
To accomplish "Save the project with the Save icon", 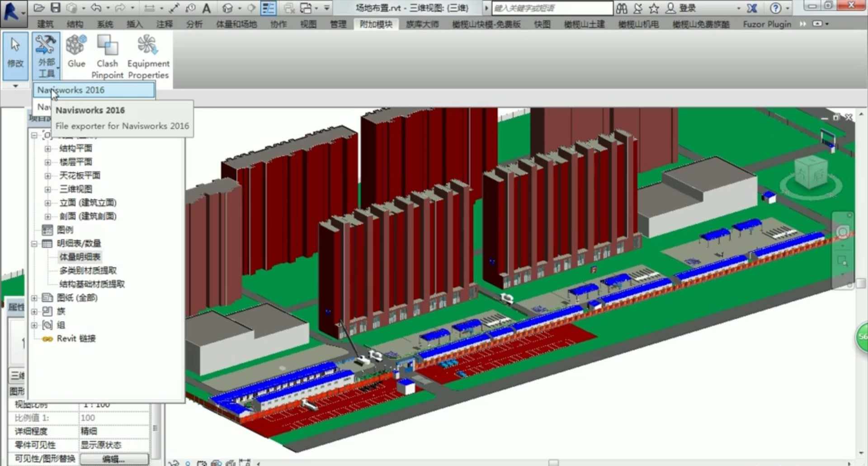I will pyautogui.click(x=55, y=8).
